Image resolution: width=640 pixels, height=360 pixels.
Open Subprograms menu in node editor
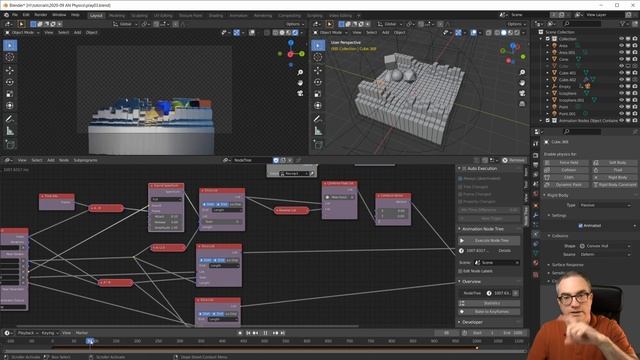point(85,160)
